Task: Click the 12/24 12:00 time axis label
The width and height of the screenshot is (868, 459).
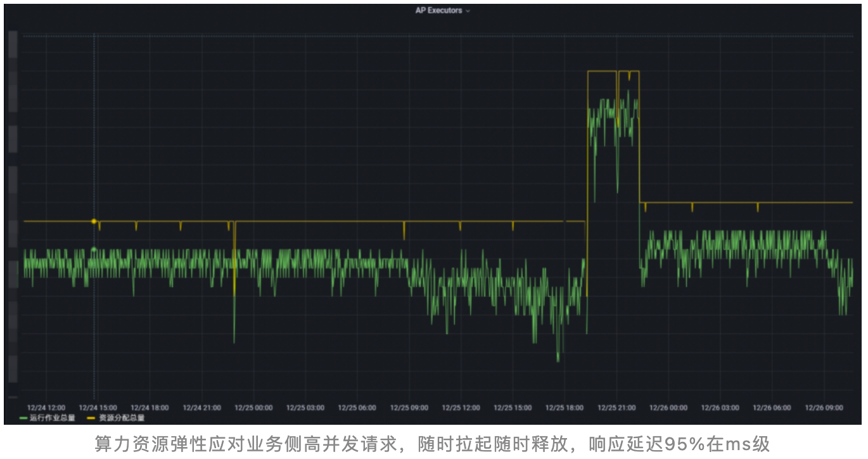Action: 46,408
